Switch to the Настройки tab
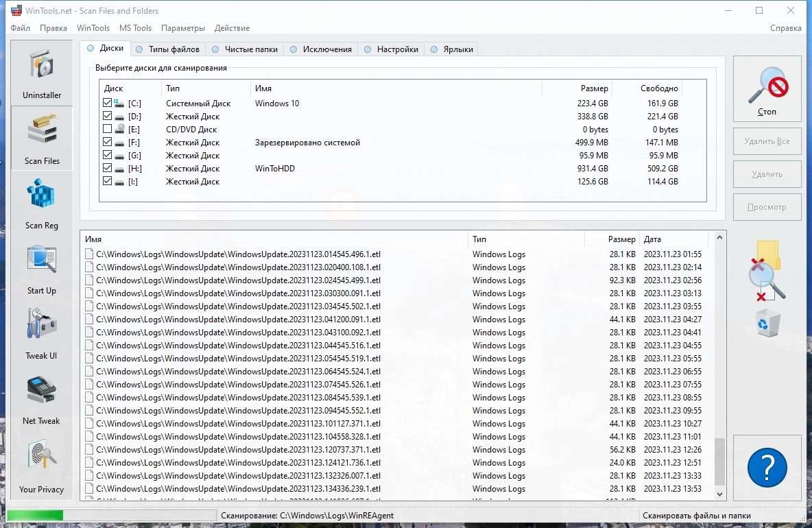The height and width of the screenshot is (528, 812). 392,49
